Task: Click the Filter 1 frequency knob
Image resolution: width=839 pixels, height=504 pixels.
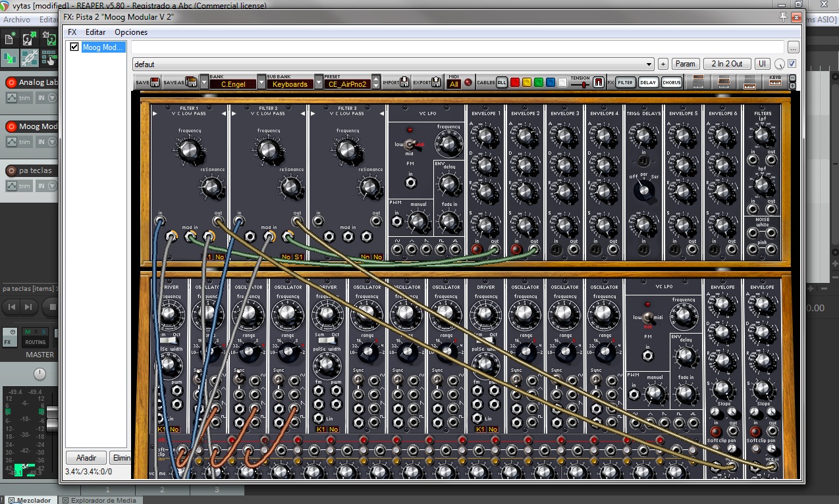Action: [x=188, y=152]
